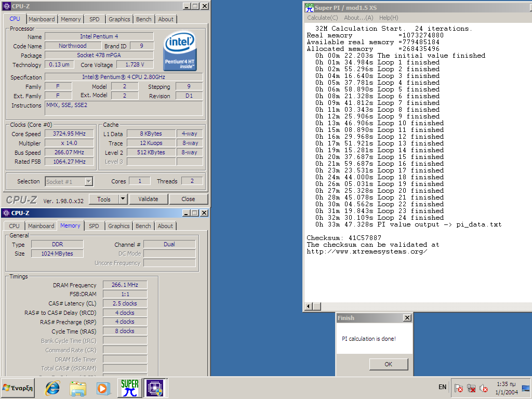Open SPD tab in lower CPU-Z window

coord(94,226)
